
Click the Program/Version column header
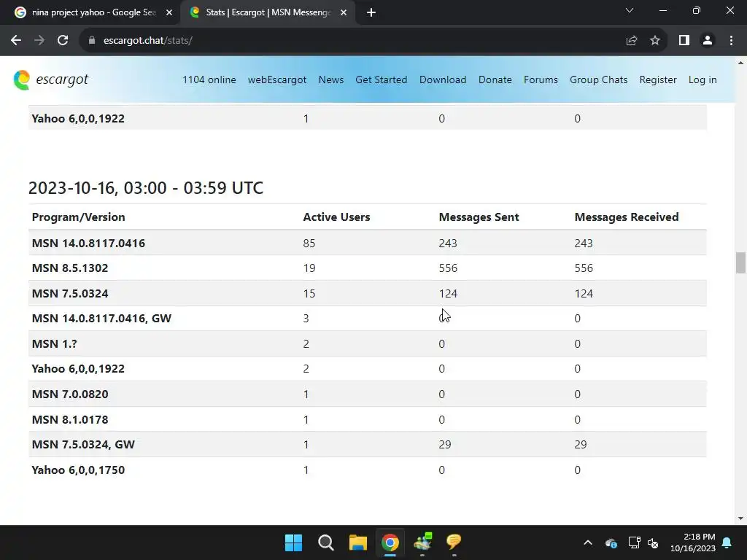point(79,217)
